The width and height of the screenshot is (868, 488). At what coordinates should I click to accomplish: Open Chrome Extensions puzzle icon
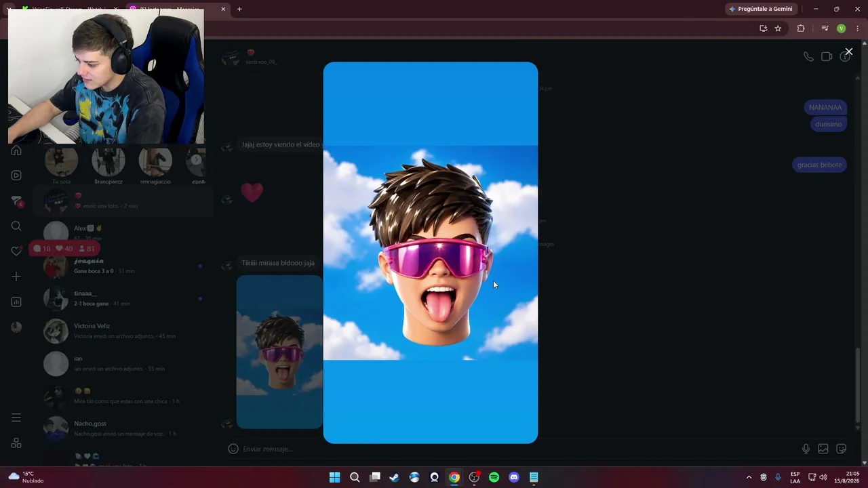click(x=801, y=28)
